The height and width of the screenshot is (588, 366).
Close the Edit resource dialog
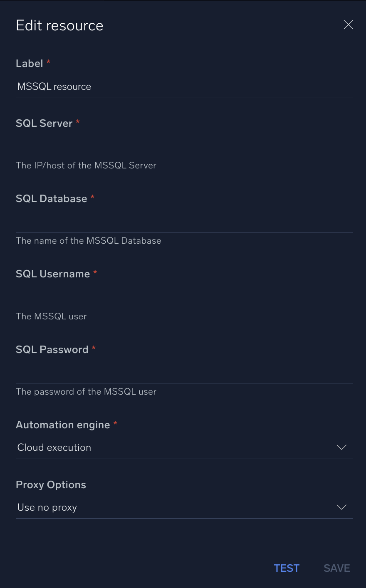(x=348, y=25)
